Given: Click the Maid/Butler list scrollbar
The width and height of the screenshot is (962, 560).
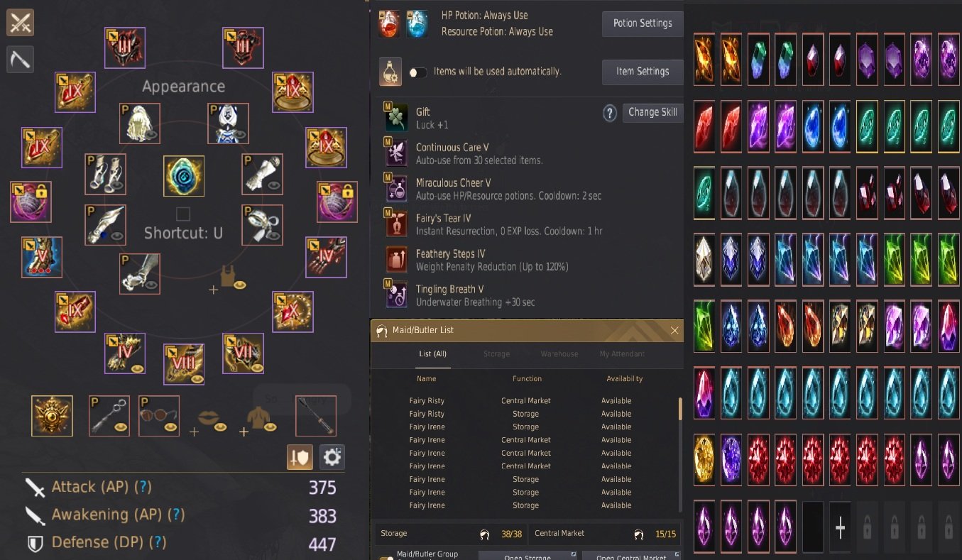Looking at the screenshot, I should tap(680, 408).
